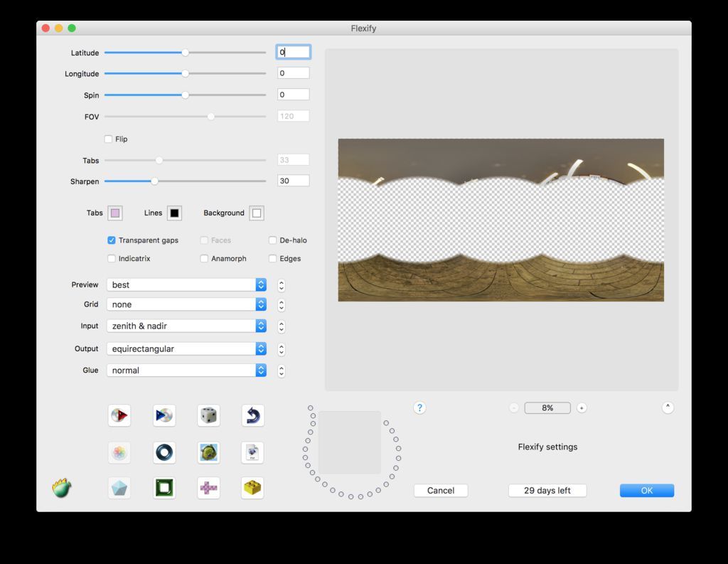Click the Flexify settings label

click(x=548, y=447)
